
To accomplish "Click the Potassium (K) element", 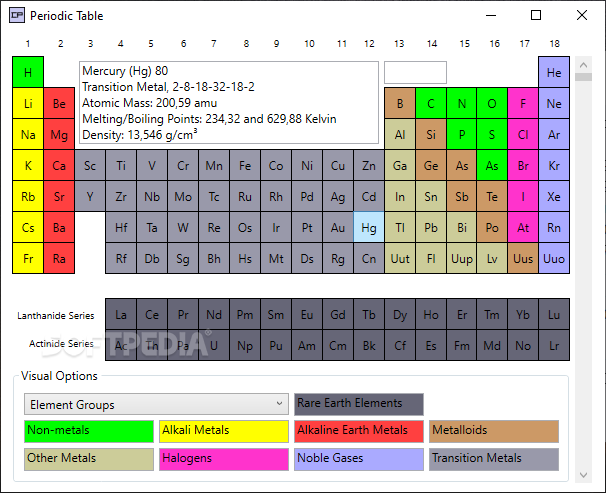I will [28, 165].
